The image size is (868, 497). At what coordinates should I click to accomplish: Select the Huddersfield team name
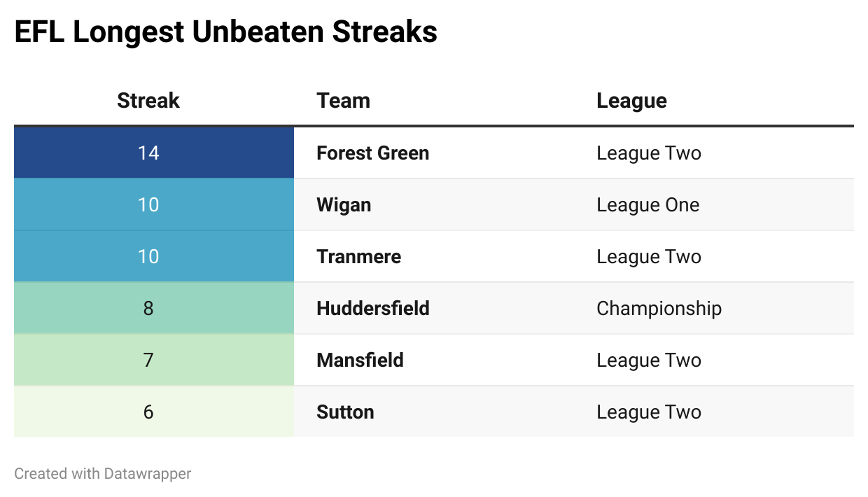373,308
